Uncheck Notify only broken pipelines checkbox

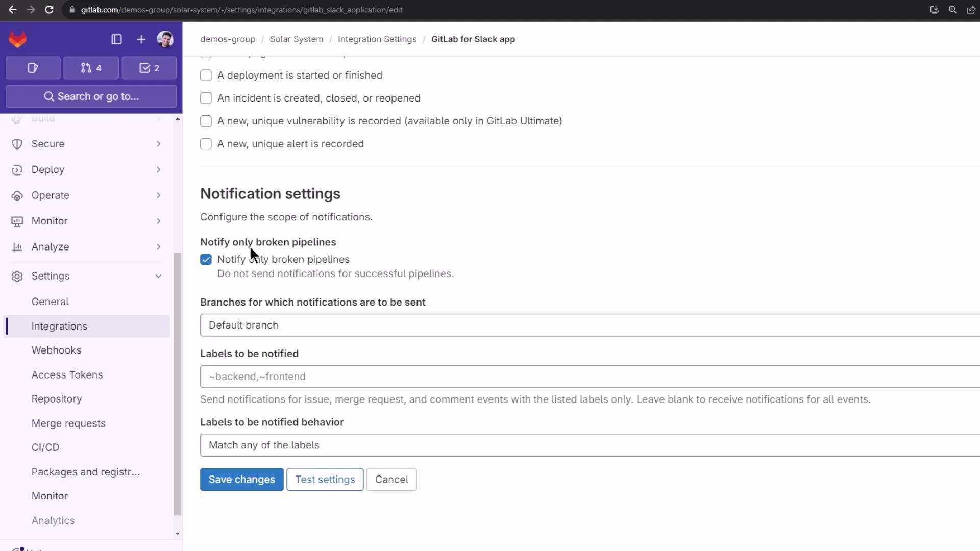[206, 260]
